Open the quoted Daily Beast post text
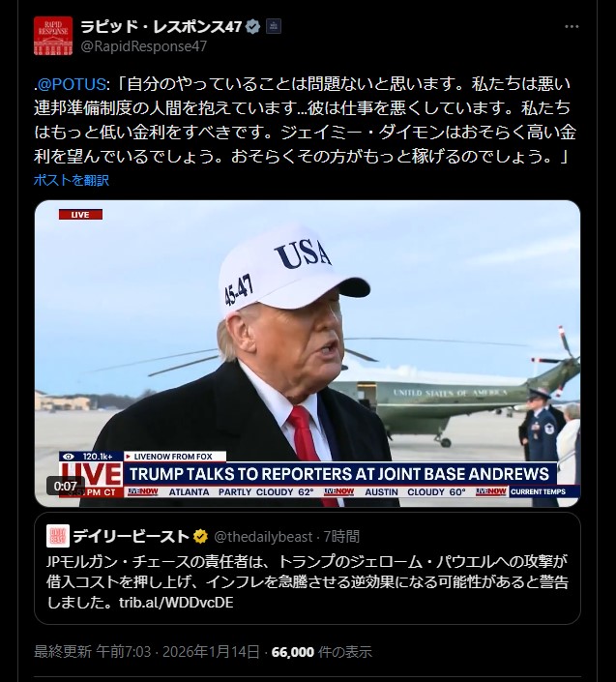The width and height of the screenshot is (616, 682). click(308, 582)
